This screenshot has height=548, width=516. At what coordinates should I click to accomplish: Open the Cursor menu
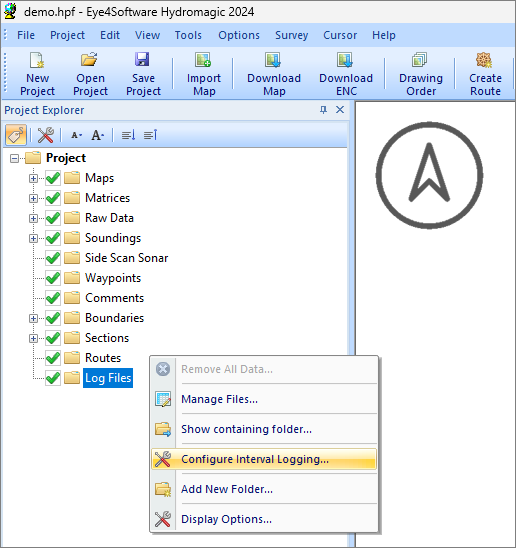point(340,35)
